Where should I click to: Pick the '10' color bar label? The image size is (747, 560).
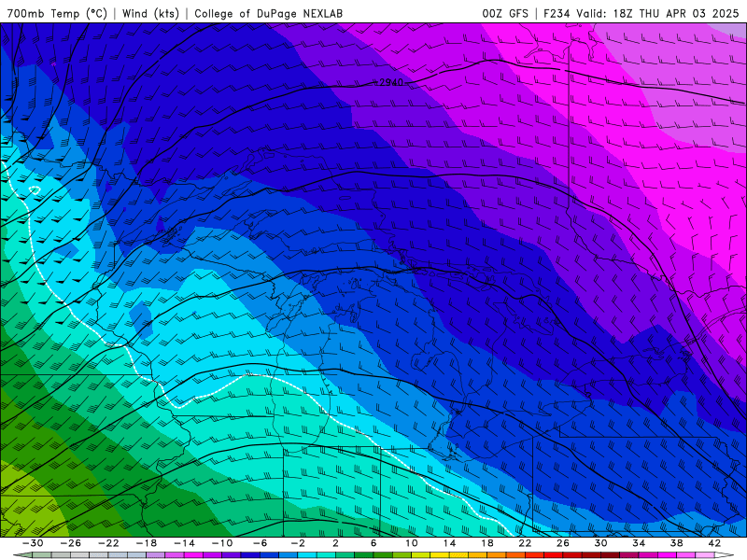pyautogui.click(x=412, y=543)
